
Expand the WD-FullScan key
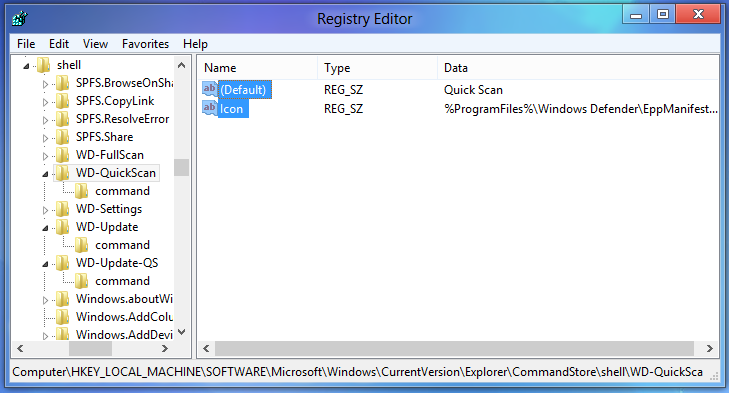45,156
